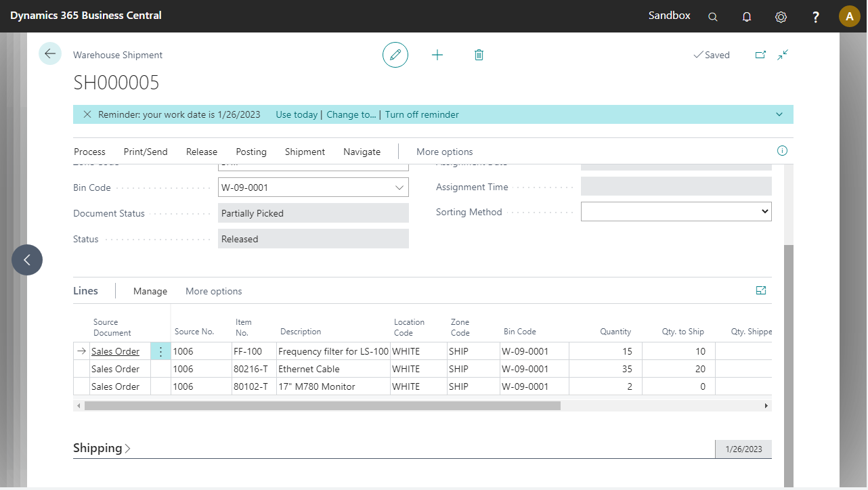The width and height of the screenshot is (868, 490).
Task: Select the Frequency filter for LS-100 cell
Action: click(x=333, y=351)
